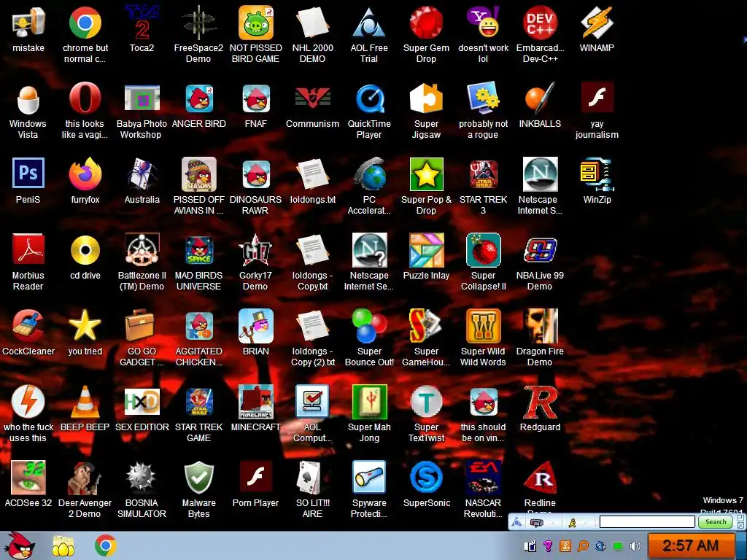Click the orange Java tray icon
This screenshot has width=747, height=560.
click(x=565, y=546)
